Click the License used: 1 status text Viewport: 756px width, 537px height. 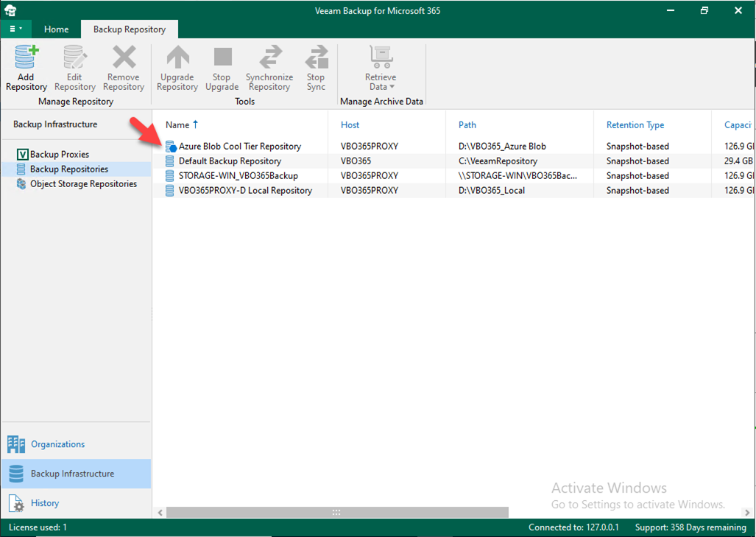(38, 527)
